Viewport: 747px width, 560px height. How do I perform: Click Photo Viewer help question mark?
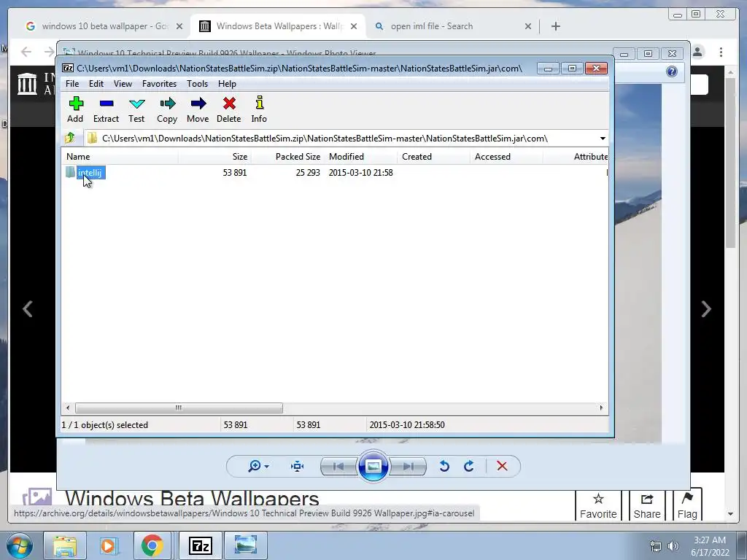pyautogui.click(x=672, y=71)
